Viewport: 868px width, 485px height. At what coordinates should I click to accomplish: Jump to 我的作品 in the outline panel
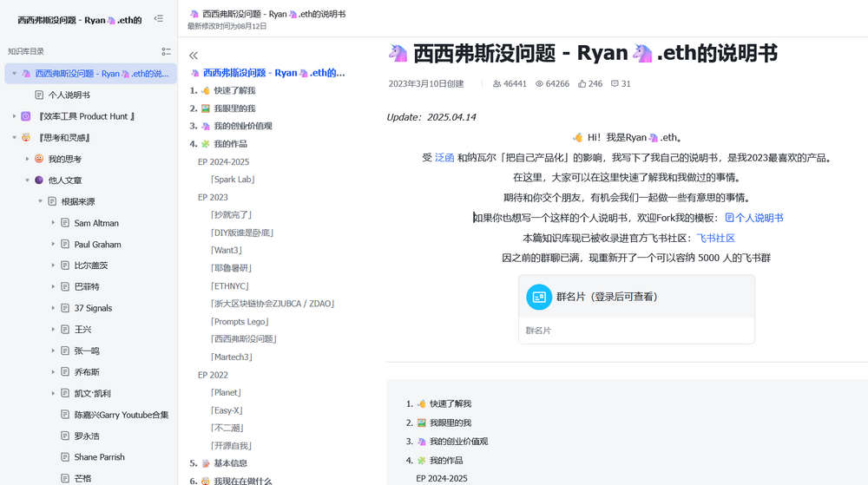(x=230, y=144)
